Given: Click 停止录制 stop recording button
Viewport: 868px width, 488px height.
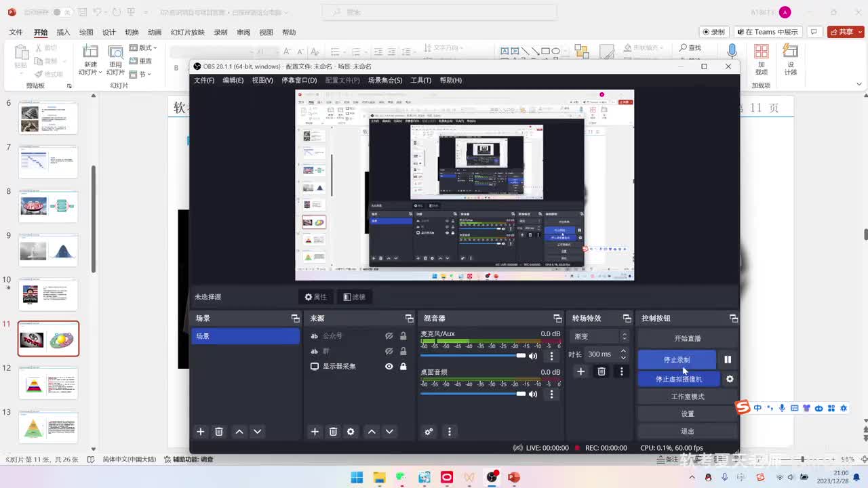Looking at the screenshot, I should pos(677,360).
